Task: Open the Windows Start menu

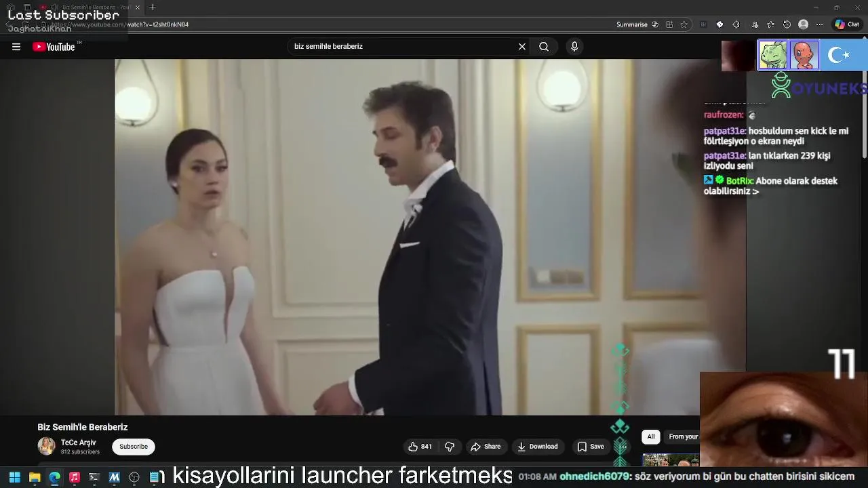Action: click(14, 477)
